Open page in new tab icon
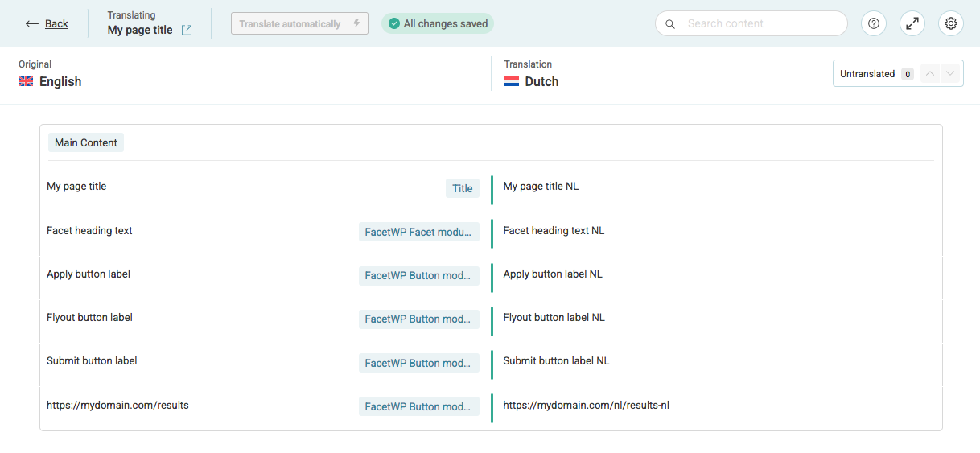980x453 pixels. click(187, 31)
